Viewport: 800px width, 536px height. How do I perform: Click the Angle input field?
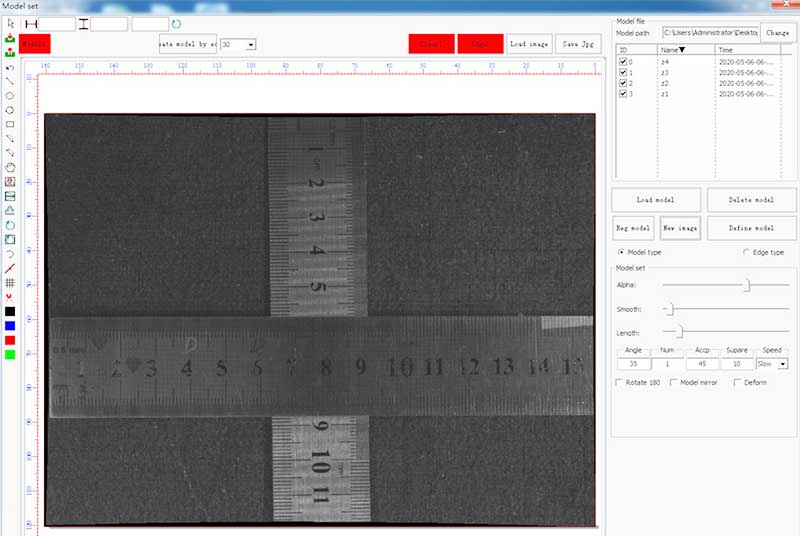click(633, 364)
